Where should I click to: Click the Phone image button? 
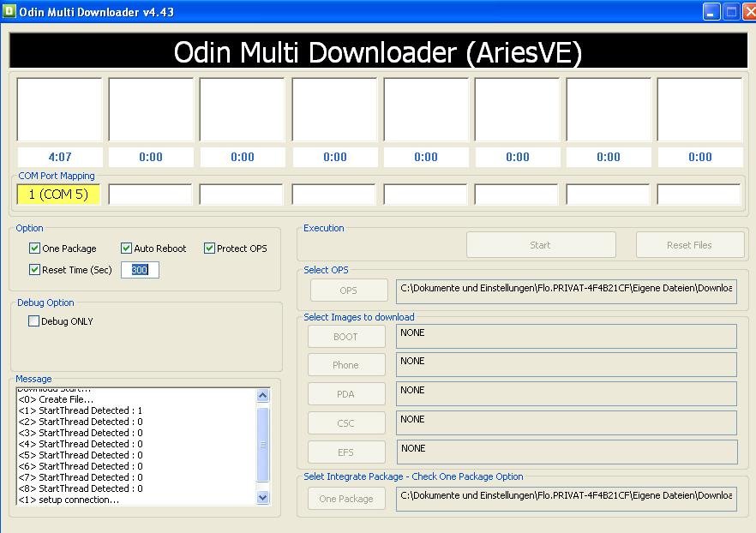coord(346,365)
